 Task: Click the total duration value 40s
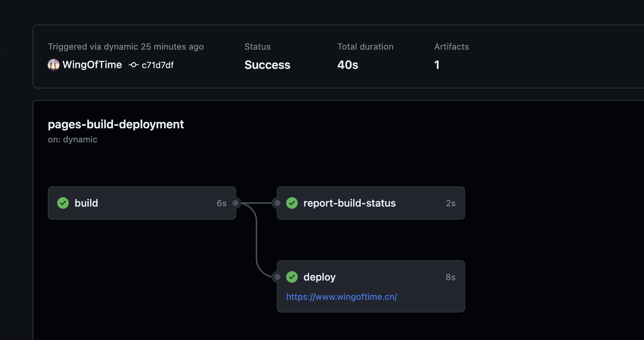click(347, 65)
